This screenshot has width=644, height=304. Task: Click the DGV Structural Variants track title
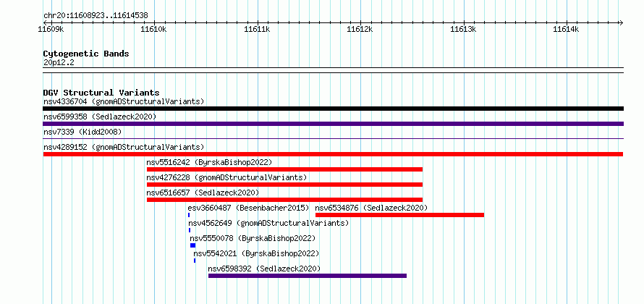(x=101, y=93)
